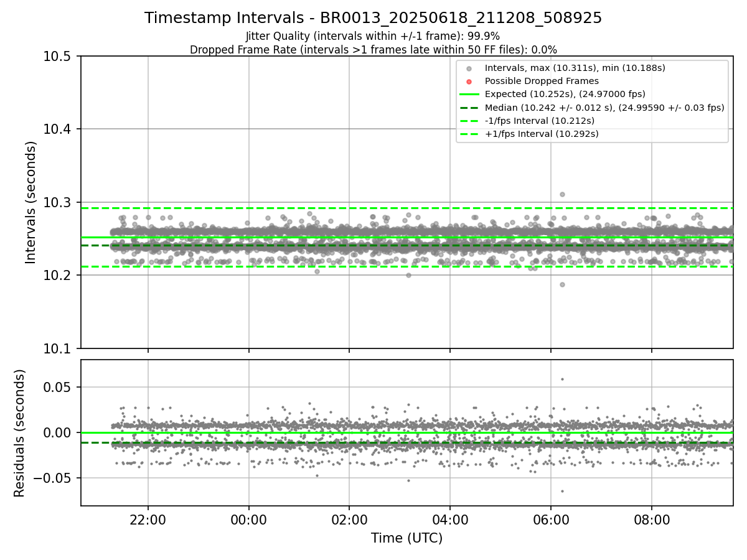
Task: Select legend entry 'Expected (10.252s)'
Action: pyautogui.click(x=565, y=94)
